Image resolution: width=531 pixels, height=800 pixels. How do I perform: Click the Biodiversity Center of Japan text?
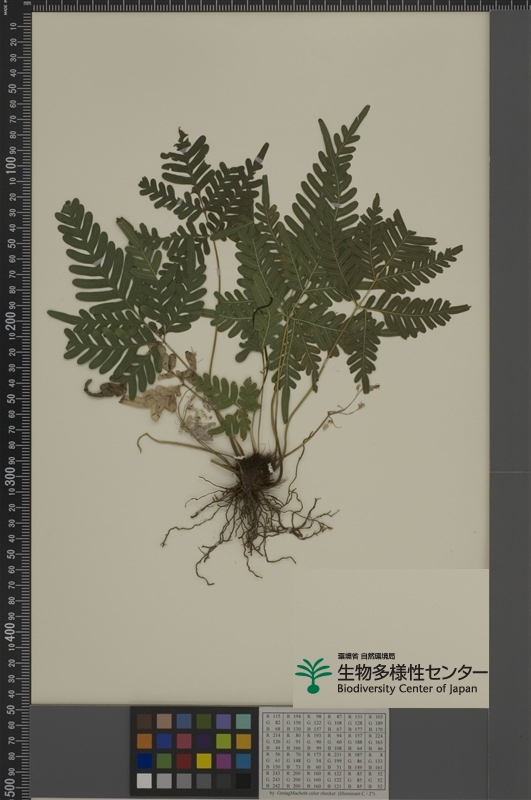(407, 689)
